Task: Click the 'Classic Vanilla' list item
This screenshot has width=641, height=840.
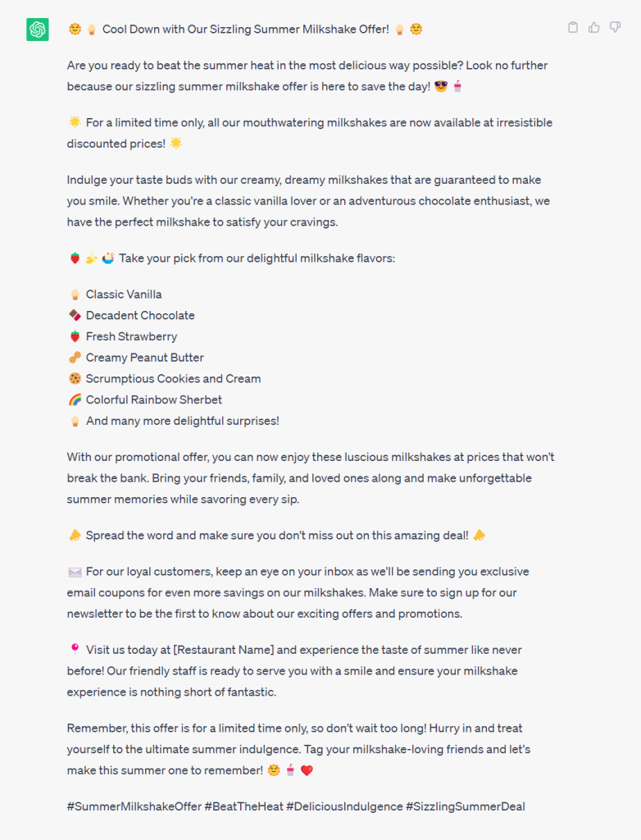Action: pyautogui.click(x=124, y=294)
